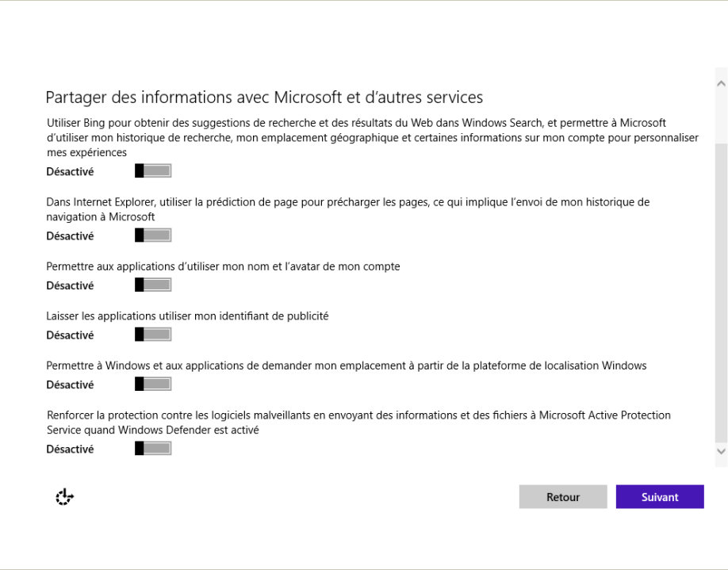The height and width of the screenshot is (570, 728).
Task: Toggle apps using my name and avatar
Action: coord(153,285)
